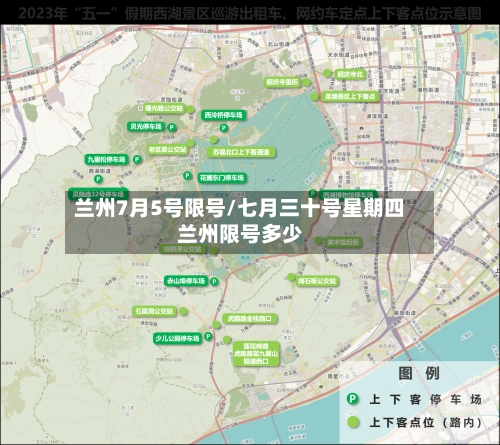Click the 赤山埠停车场 label
The image size is (500, 445).
(186, 281)
